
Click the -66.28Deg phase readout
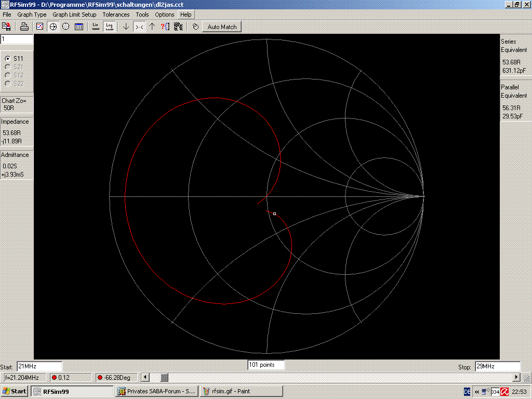click(x=115, y=378)
